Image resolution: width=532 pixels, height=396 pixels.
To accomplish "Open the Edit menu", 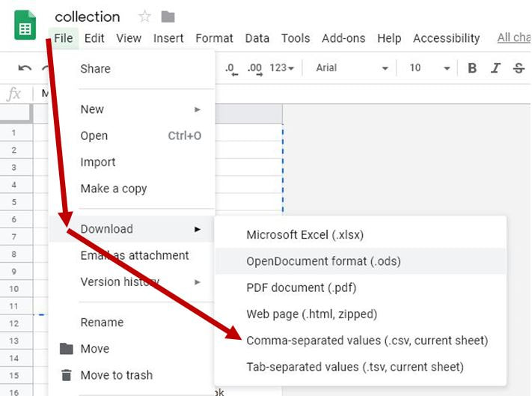I will [x=94, y=38].
